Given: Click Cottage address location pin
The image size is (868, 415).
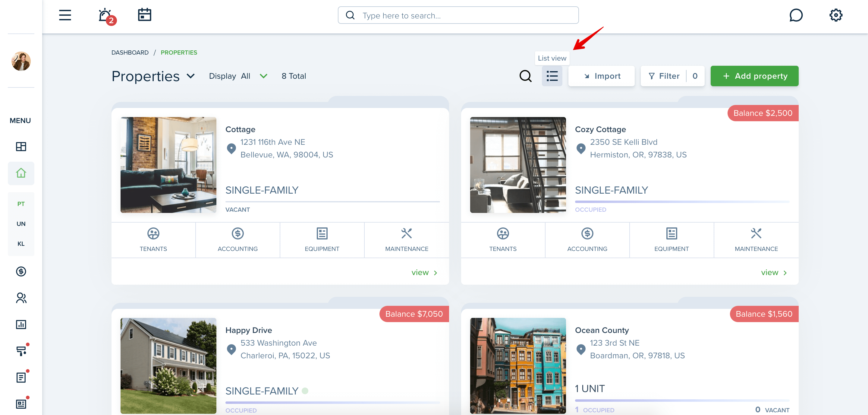Looking at the screenshot, I should coord(231,148).
